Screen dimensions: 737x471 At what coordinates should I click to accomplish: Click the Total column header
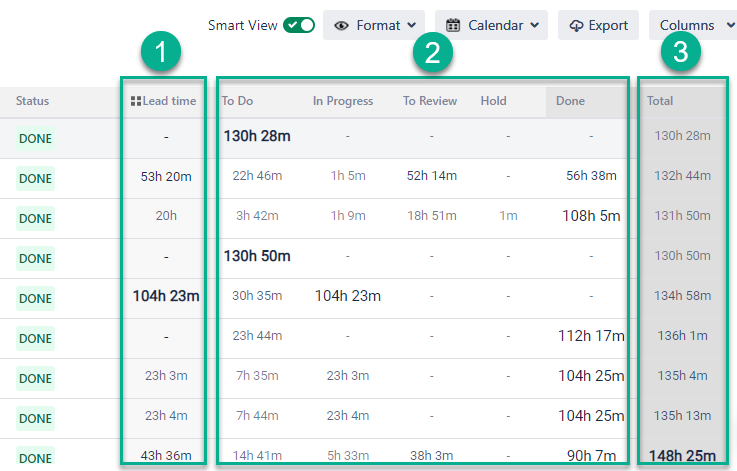(660, 101)
